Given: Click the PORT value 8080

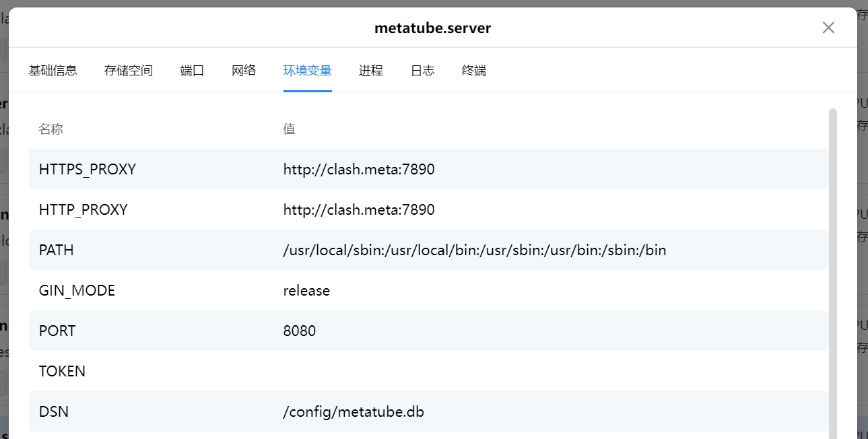Looking at the screenshot, I should pyautogui.click(x=300, y=331).
